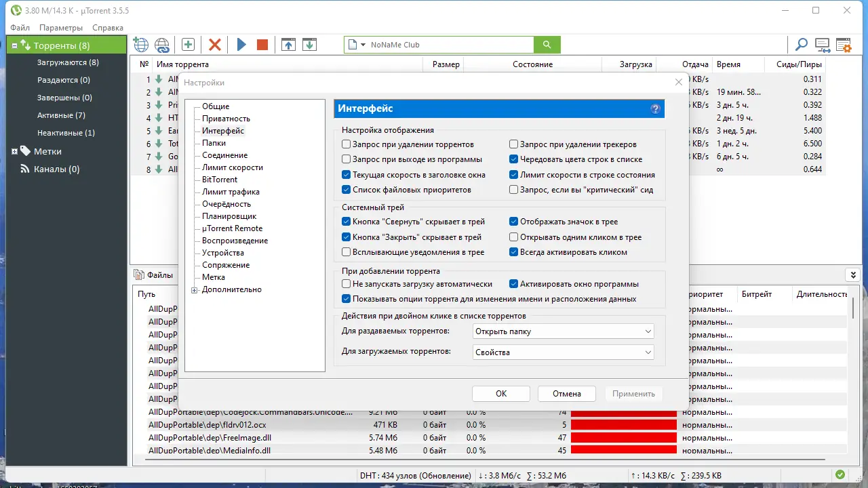This screenshot has height=488, width=868.
Task: Uncheck "Текущая скорость в заголовке окна"
Action: [347, 175]
